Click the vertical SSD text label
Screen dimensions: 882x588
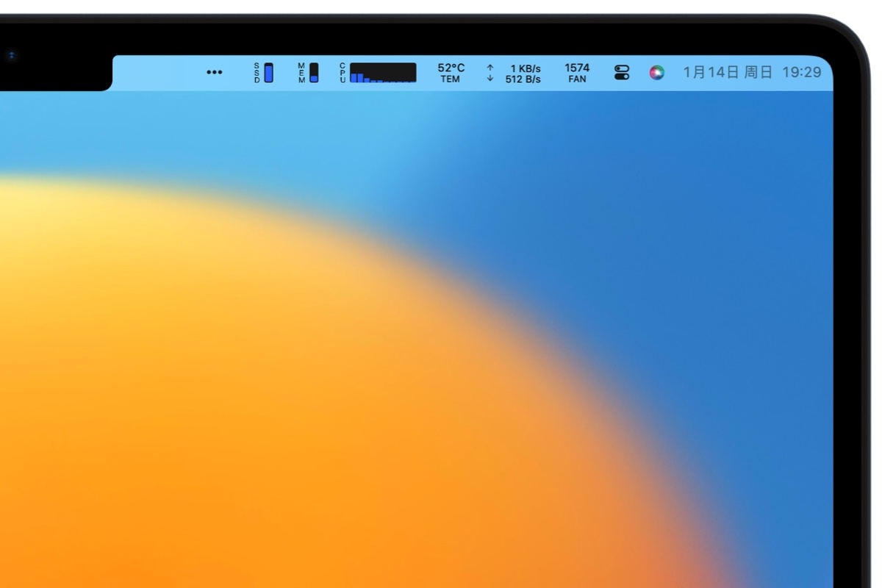tap(257, 73)
